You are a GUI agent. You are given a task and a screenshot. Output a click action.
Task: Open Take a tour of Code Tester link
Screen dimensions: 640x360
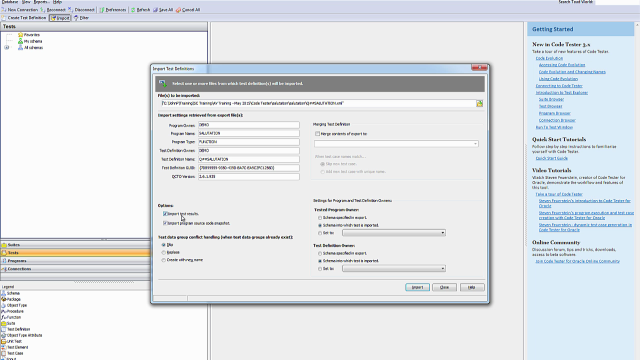click(x=559, y=194)
